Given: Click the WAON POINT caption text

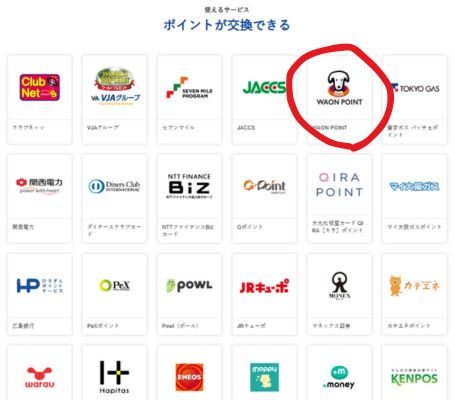Looking at the screenshot, I should pyautogui.click(x=330, y=128).
